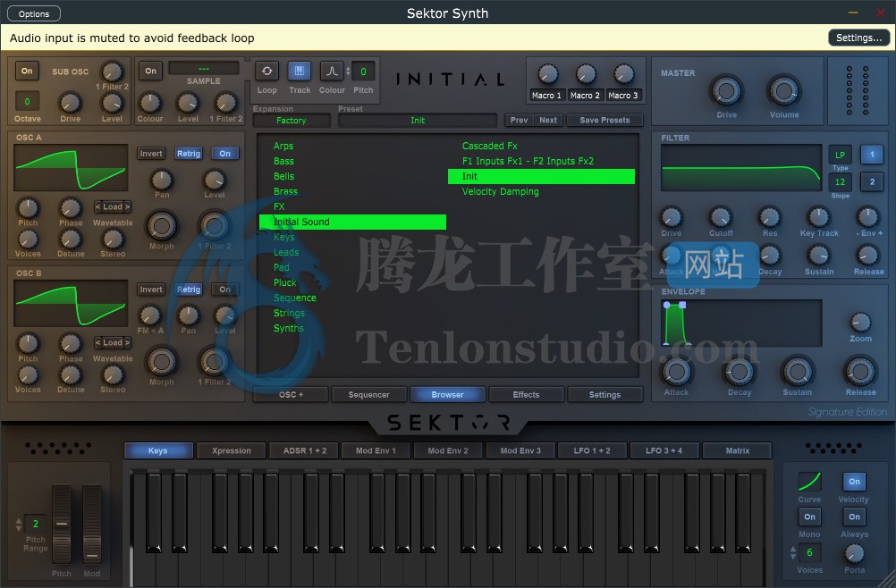Screen dimensions: 896x588
Task: Toggle the Sample On switch
Action: (150, 71)
